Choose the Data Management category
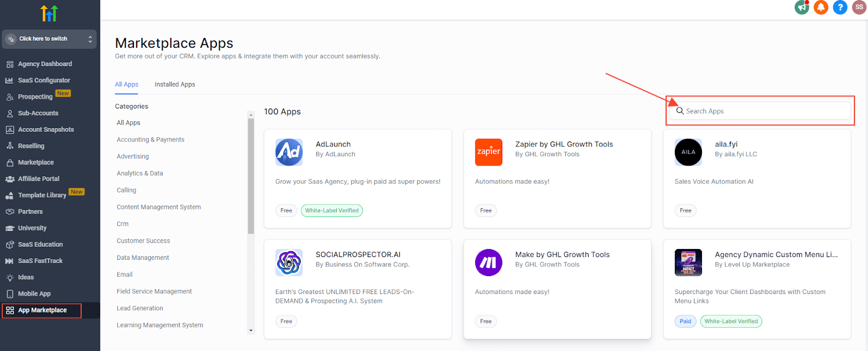 point(143,258)
